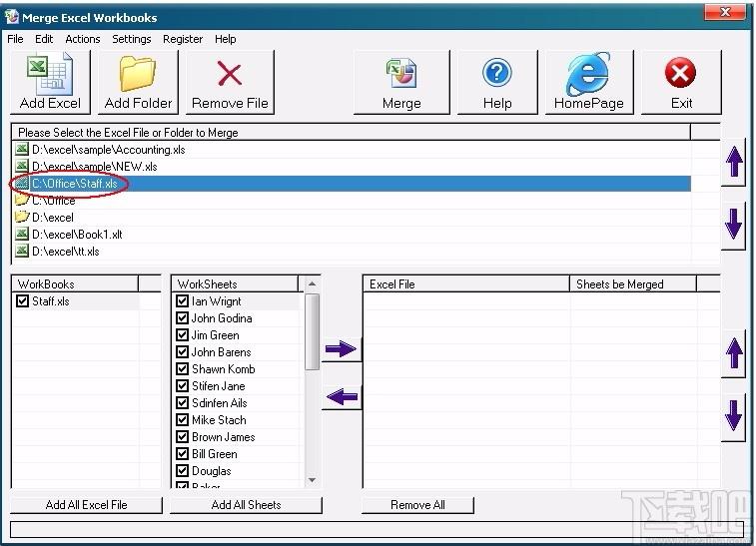Click the file list header prompt

tap(352, 132)
